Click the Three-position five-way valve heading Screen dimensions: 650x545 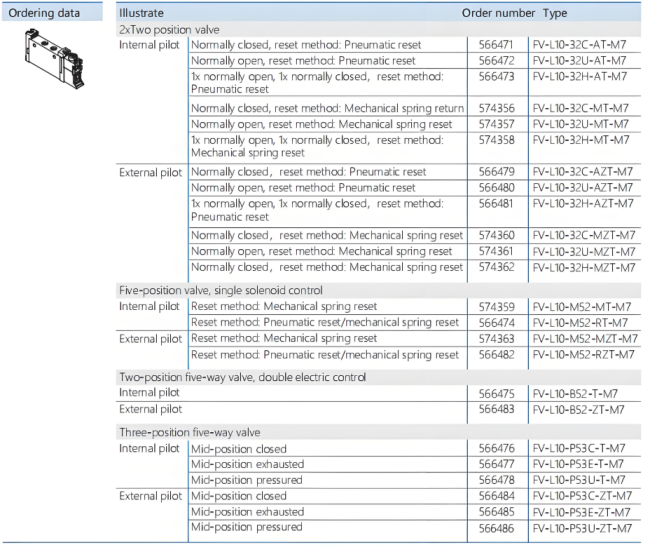coord(183,432)
